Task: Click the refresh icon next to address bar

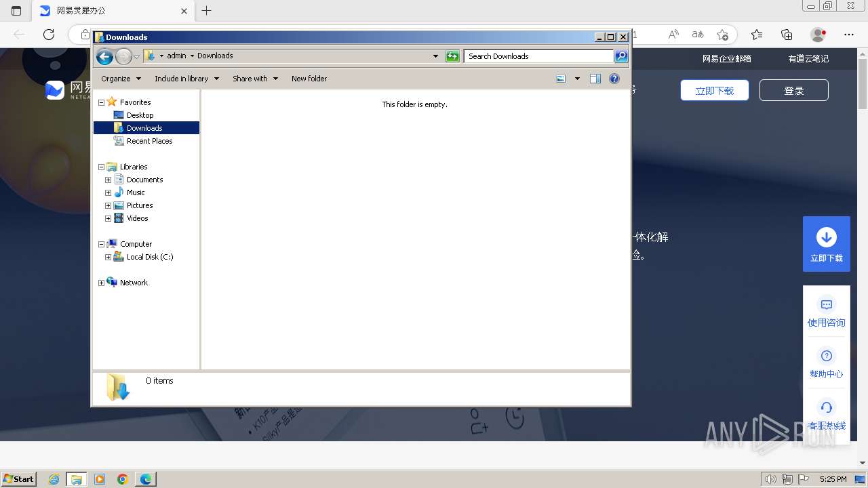Action: (452, 56)
